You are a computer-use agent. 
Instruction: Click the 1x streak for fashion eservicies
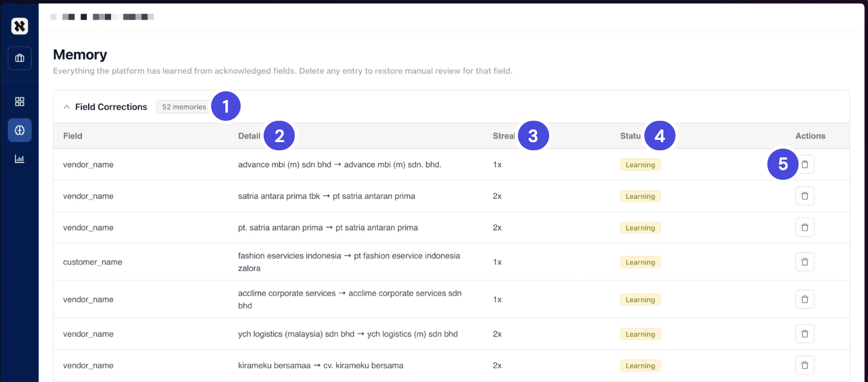click(497, 262)
